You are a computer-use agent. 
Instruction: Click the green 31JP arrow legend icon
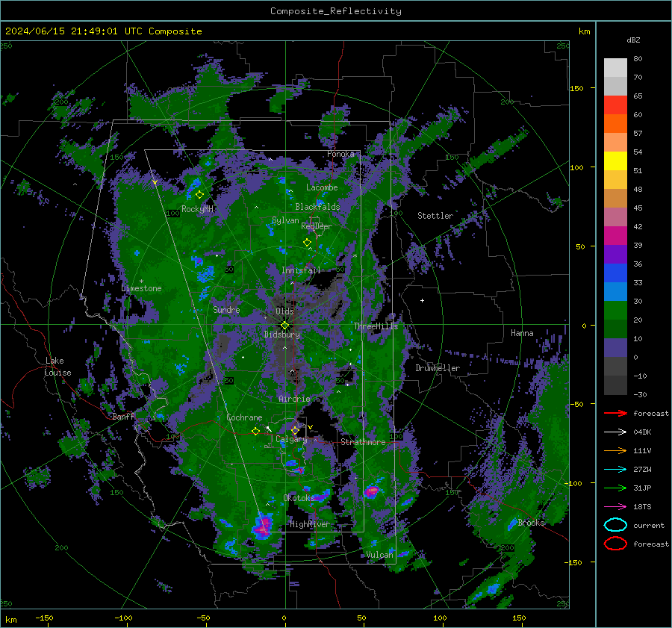click(615, 488)
